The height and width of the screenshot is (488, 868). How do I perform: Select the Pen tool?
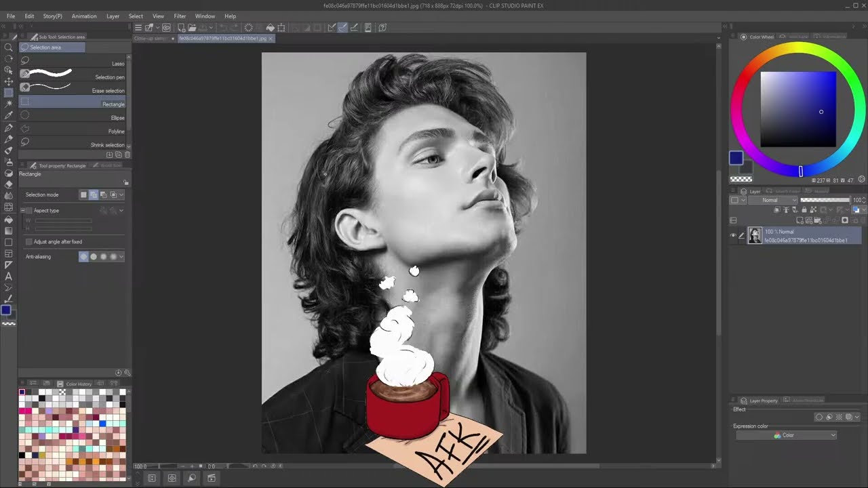point(9,127)
